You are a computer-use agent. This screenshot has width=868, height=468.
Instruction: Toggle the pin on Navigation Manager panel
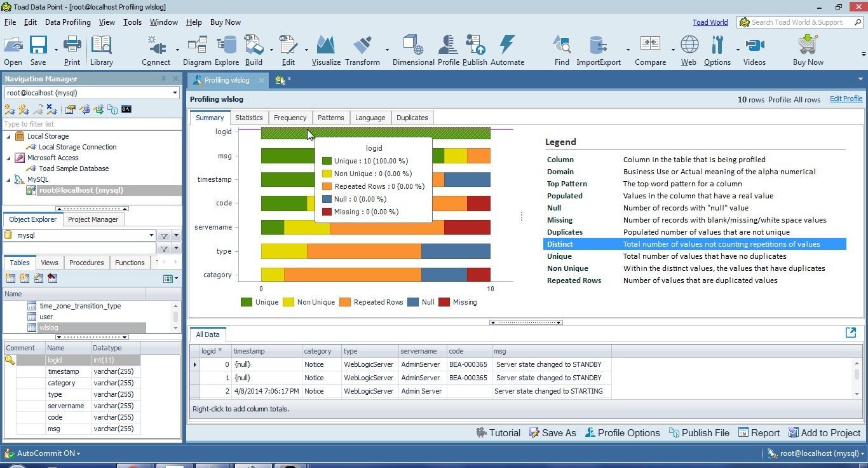click(x=166, y=78)
